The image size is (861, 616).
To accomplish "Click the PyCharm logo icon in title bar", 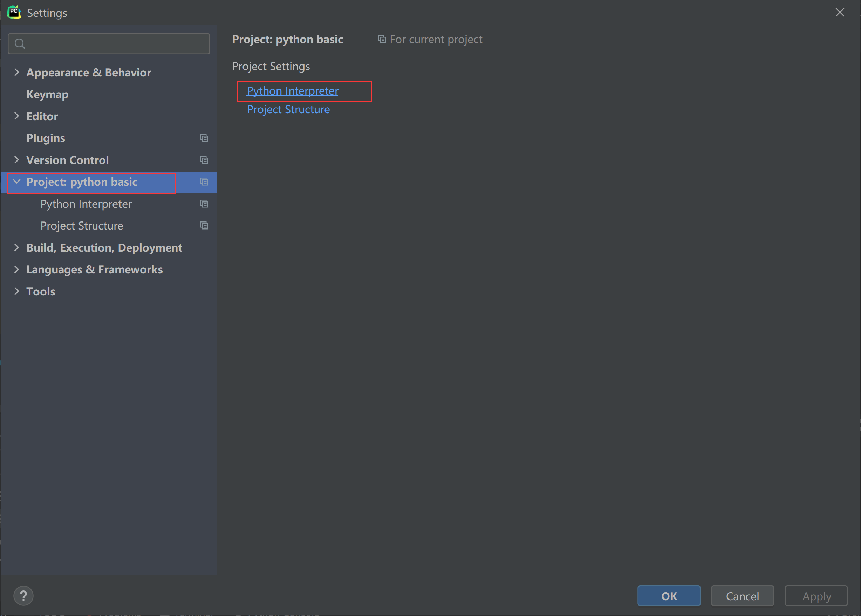I will coord(14,13).
